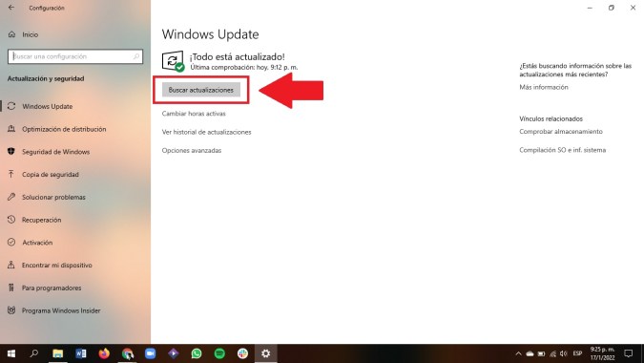The width and height of the screenshot is (644, 363).
Task: Click the Última comprobación text
Action: (244, 68)
